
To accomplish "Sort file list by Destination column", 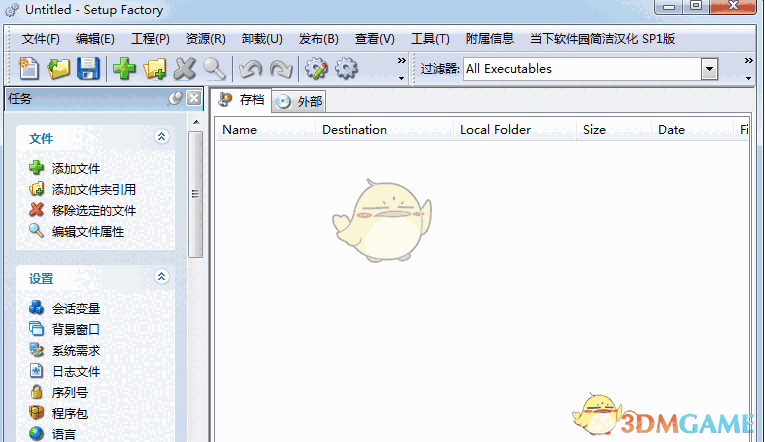I will [x=384, y=130].
